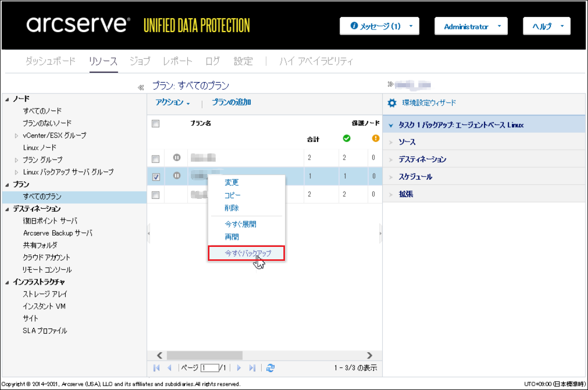Click the info icon on the メッセージ button
The width and height of the screenshot is (588, 390).
click(x=354, y=25)
